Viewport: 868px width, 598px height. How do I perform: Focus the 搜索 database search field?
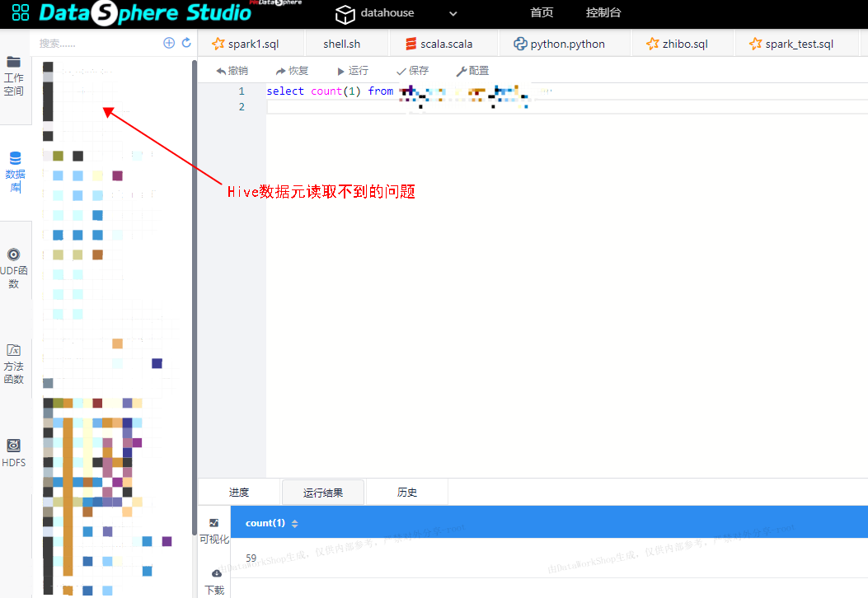click(97, 43)
